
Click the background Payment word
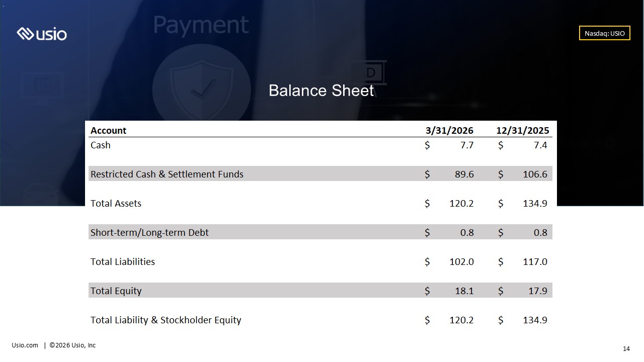201,25
